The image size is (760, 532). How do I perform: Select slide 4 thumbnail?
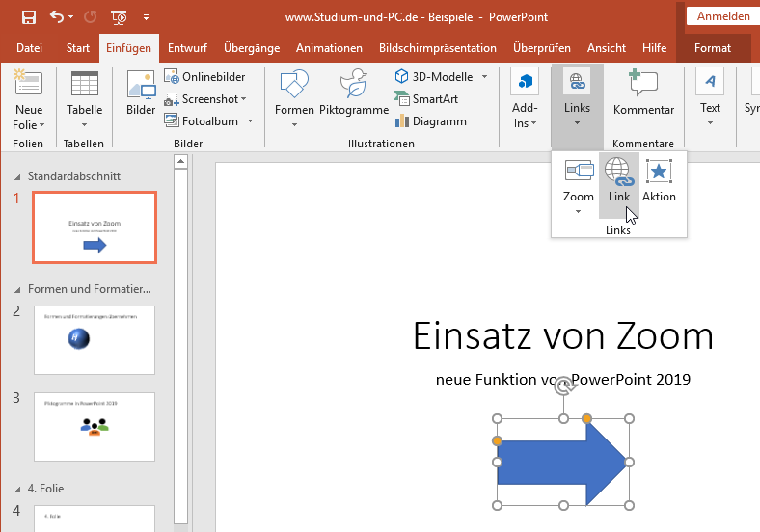pos(95,519)
